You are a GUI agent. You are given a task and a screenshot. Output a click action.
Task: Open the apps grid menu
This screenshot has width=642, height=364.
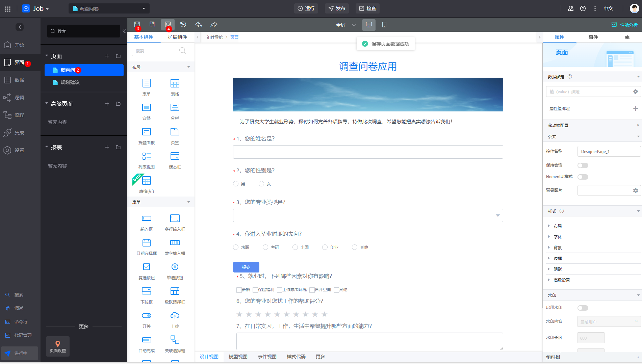pyautogui.click(x=8, y=9)
